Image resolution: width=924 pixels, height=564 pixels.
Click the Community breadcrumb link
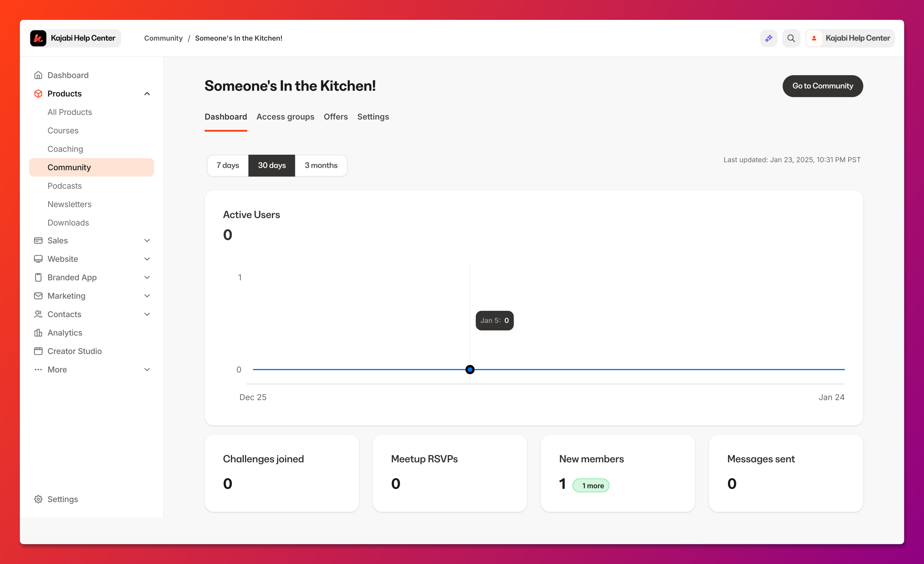click(163, 38)
